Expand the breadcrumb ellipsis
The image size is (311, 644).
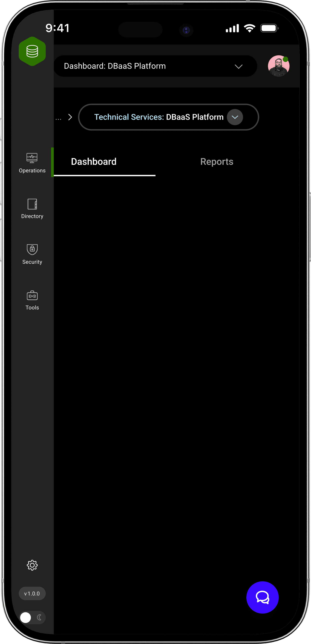pyautogui.click(x=58, y=119)
